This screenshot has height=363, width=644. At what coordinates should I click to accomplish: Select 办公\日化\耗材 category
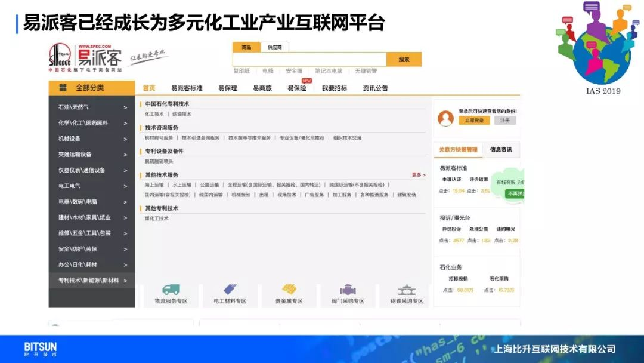(92, 264)
